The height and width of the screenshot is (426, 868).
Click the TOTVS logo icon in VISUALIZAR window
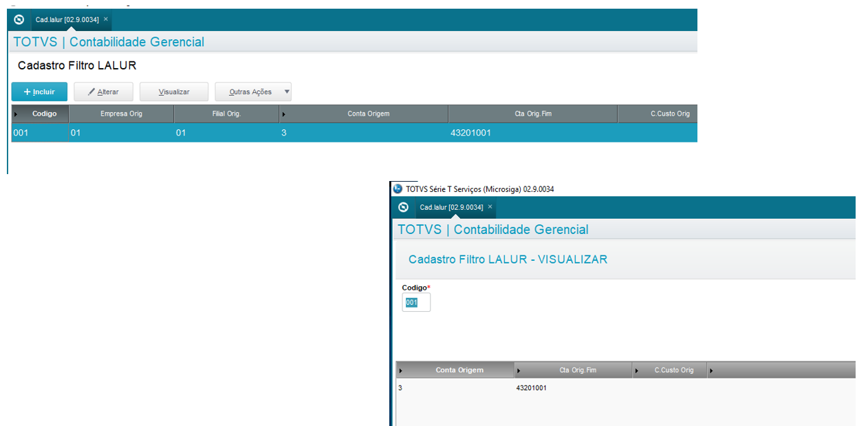(x=404, y=207)
